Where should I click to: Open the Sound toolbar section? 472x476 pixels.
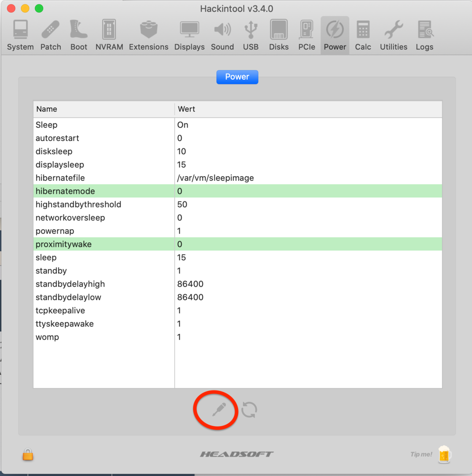[x=222, y=36]
